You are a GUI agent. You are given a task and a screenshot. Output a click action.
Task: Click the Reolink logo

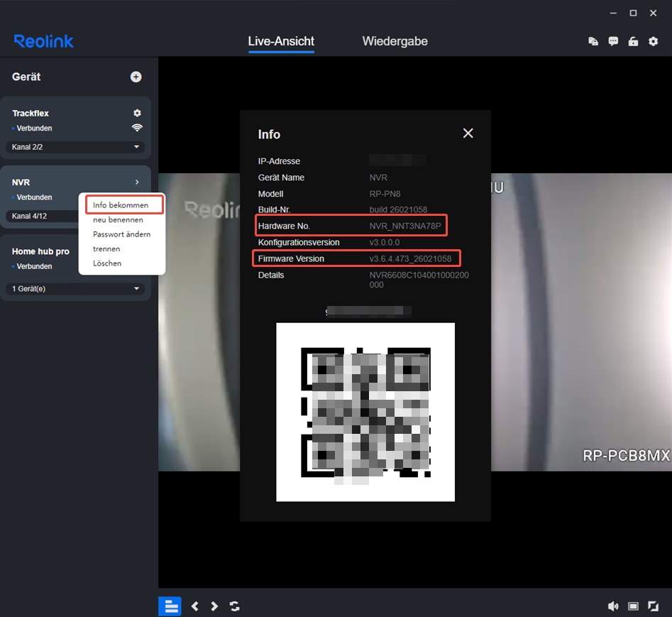(44, 41)
